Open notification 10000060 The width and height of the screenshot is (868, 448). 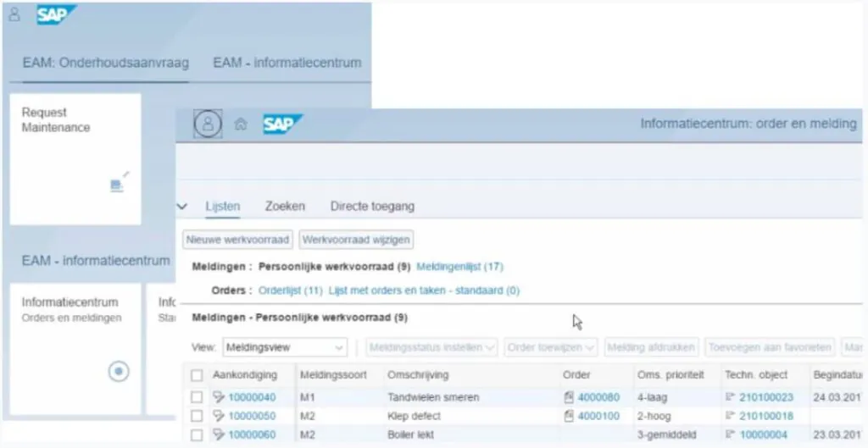(252, 434)
